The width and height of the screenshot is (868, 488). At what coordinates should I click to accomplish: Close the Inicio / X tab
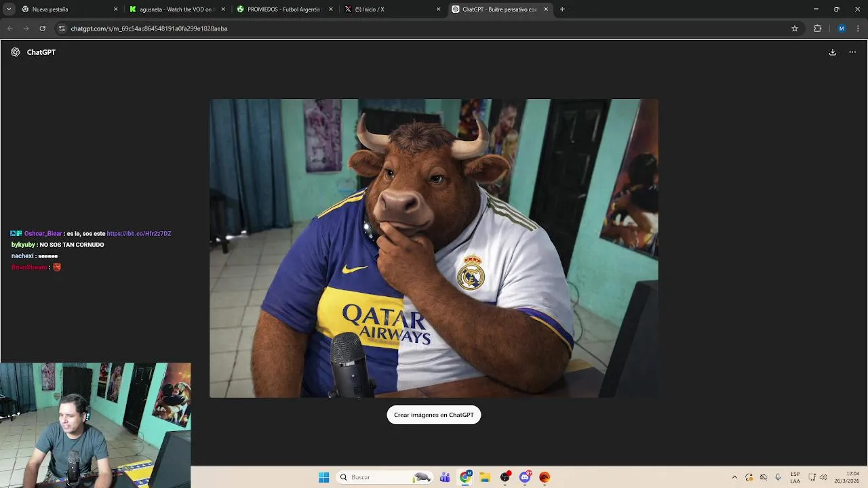tap(438, 9)
